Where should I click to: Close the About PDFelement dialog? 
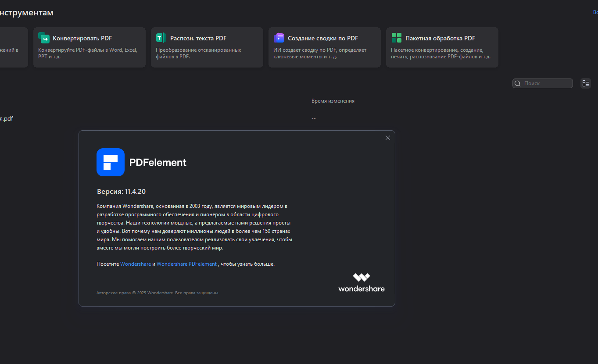click(388, 138)
